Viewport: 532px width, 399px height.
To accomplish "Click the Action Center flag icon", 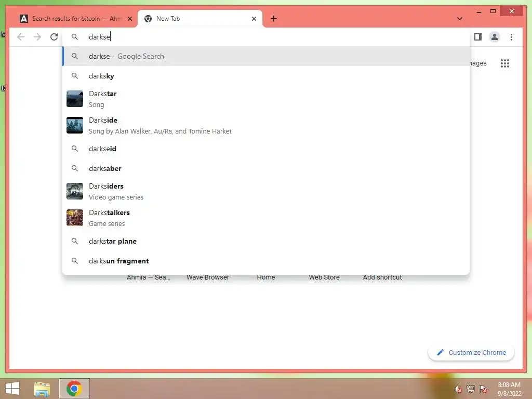I will tap(483, 389).
